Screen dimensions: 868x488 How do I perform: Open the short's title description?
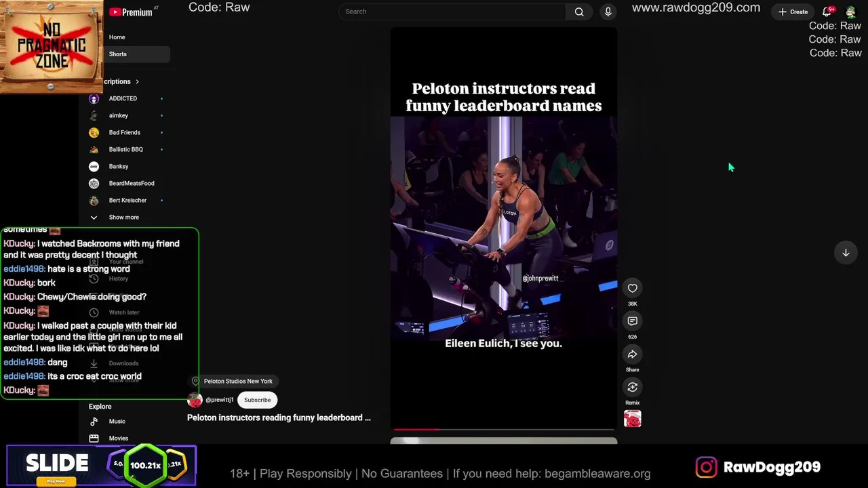[x=279, y=418]
